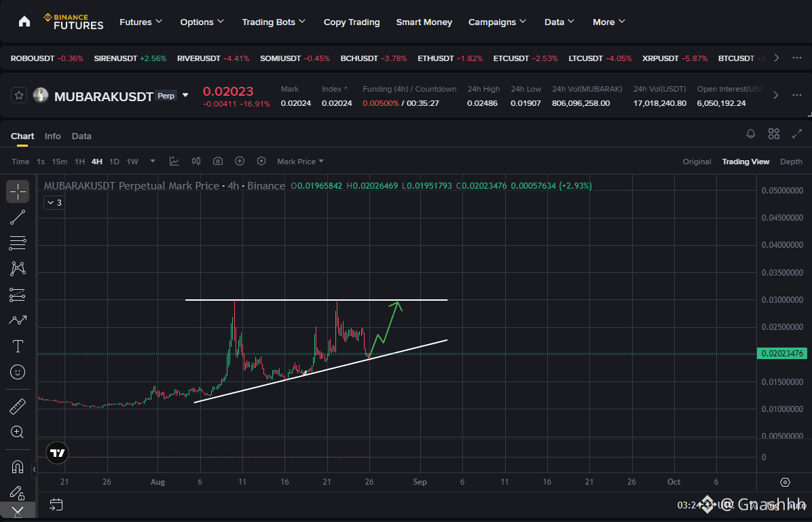Select the Elliott wave drawing tool
Viewport: 812px width, 522px height.
(18, 320)
